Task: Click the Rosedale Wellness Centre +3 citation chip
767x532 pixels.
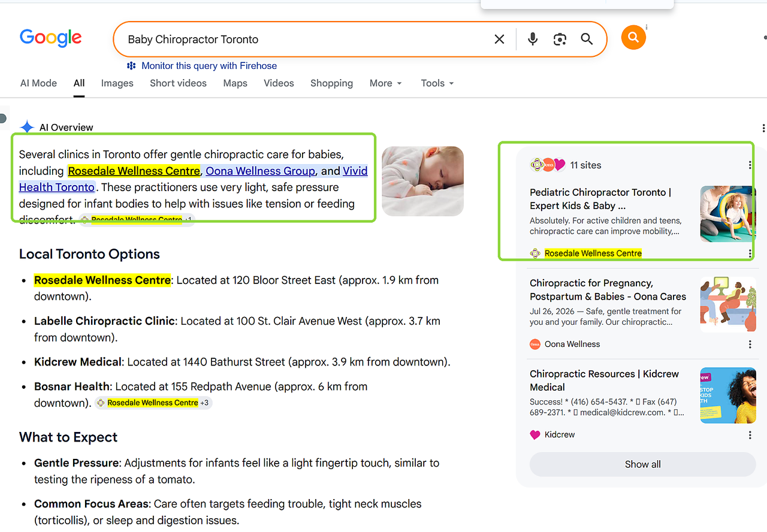Action: coord(153,403)
